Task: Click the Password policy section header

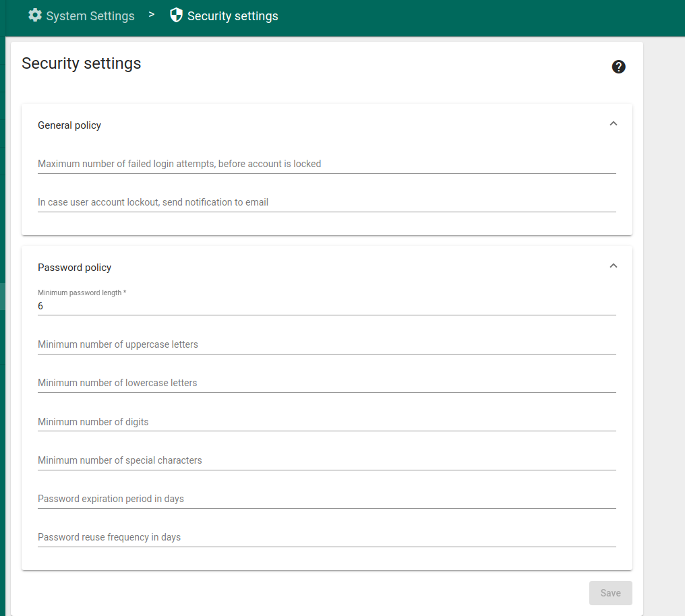Action: click(74, 267)
